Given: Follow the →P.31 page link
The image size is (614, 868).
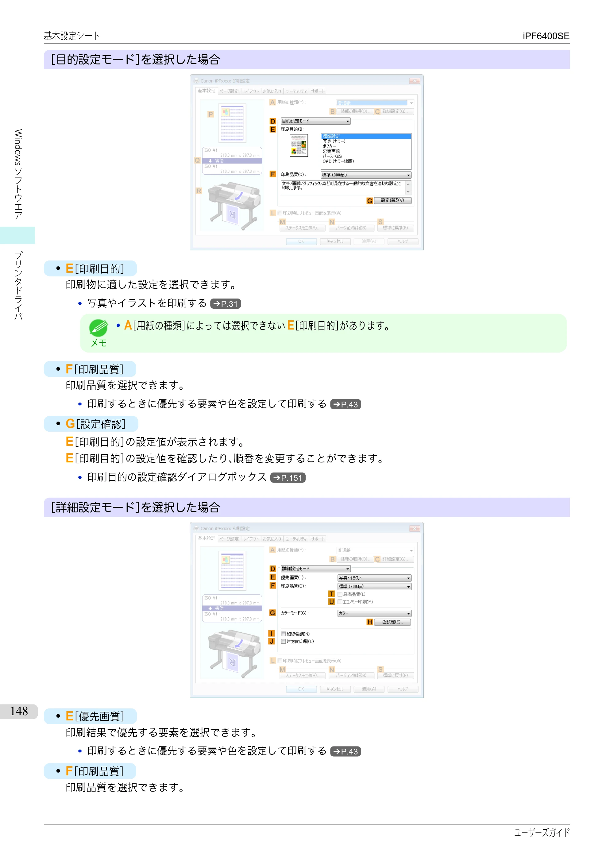Looking at the screenshot, I should click(x=225, y=303).
